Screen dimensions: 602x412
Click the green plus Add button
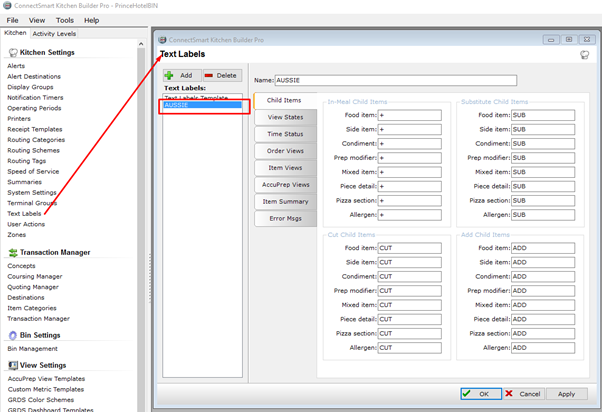pyautogui.click(x=181, y=75)
